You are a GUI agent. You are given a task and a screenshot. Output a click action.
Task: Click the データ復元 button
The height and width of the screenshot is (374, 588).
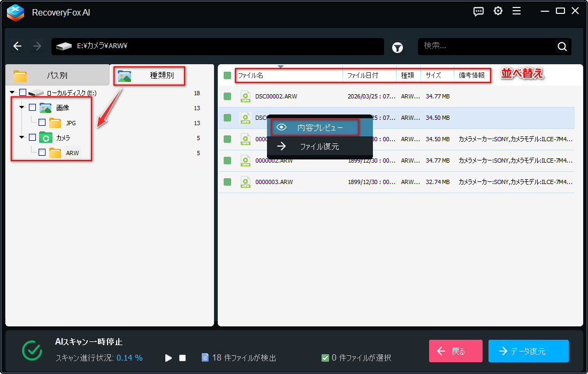click(529, 351)
